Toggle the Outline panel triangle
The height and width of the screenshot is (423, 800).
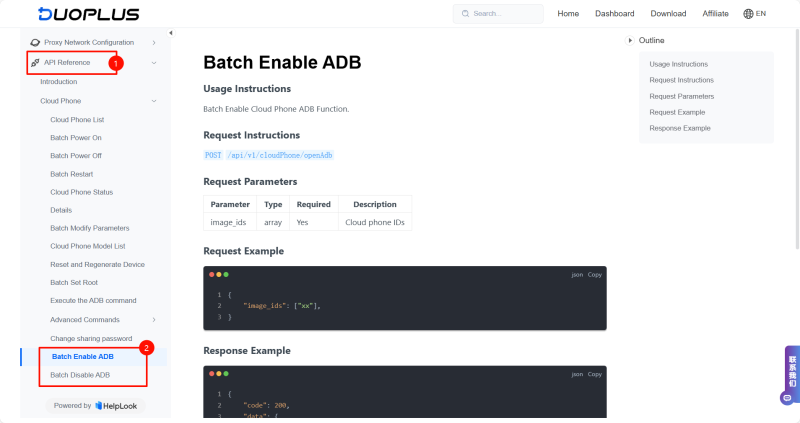pyautogui.click(x=630, y=40)
